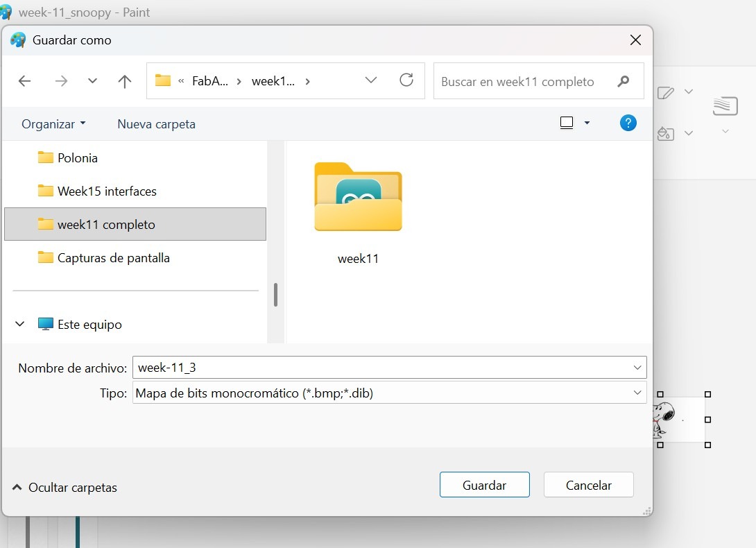
Task: Select Capturas de pantalla in sidebar
Action: 135,257
